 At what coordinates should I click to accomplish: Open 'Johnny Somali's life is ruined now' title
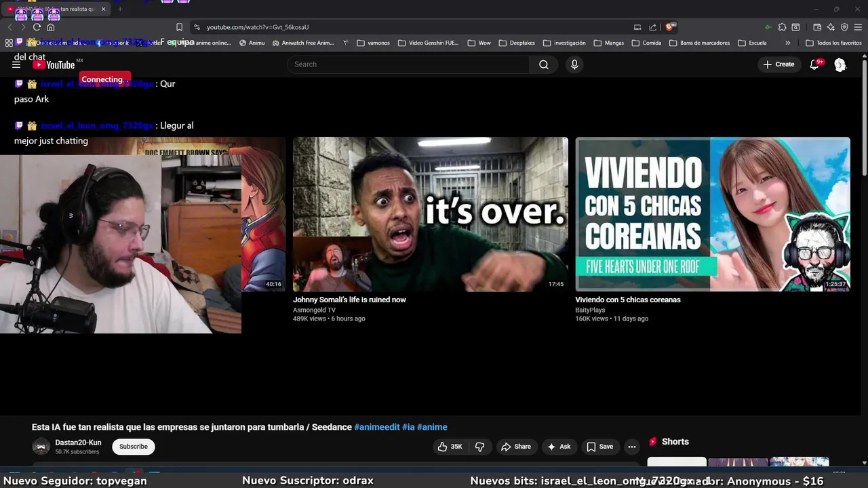pos(349,300)
